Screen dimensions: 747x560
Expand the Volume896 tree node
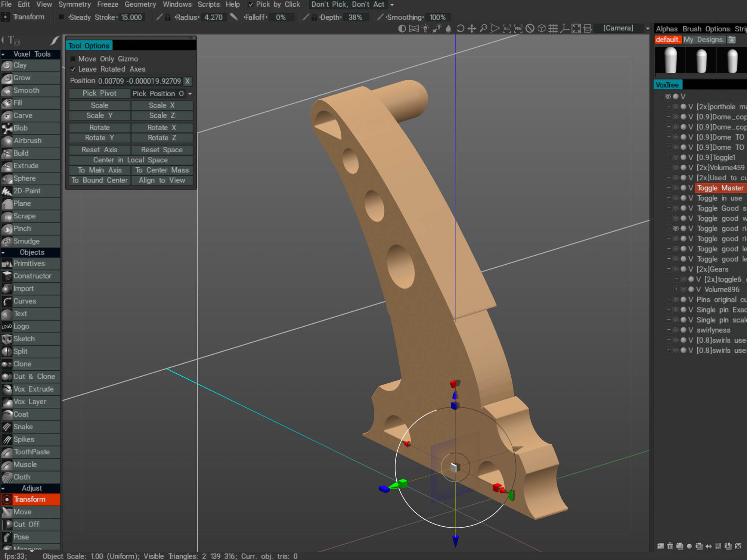(x=676, y=289)
